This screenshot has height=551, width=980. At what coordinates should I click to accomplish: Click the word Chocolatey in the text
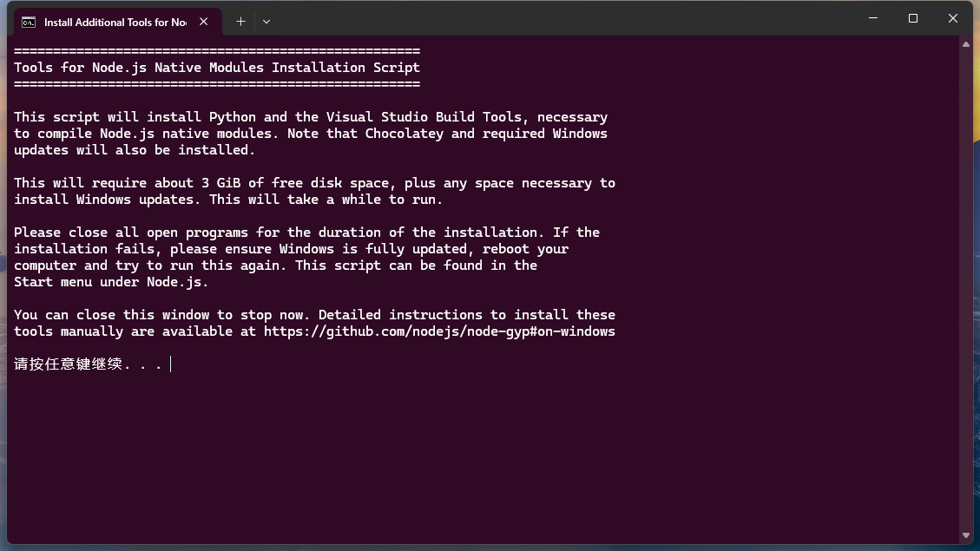(x=404, y=134)
